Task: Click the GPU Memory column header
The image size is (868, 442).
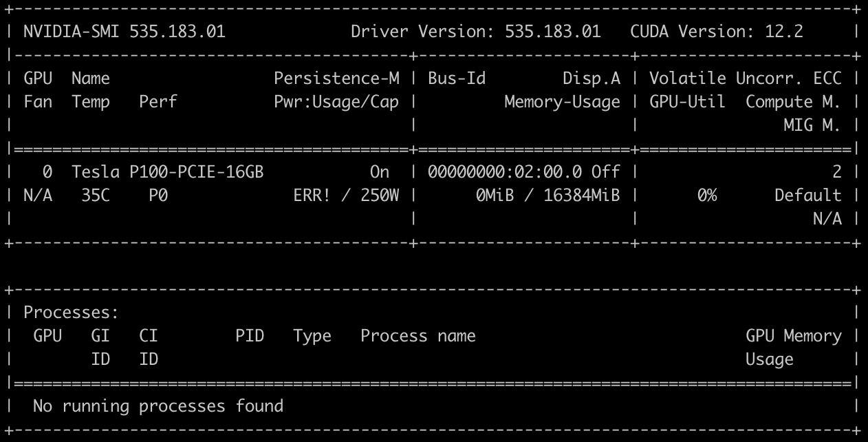Action: coord(793,336)
